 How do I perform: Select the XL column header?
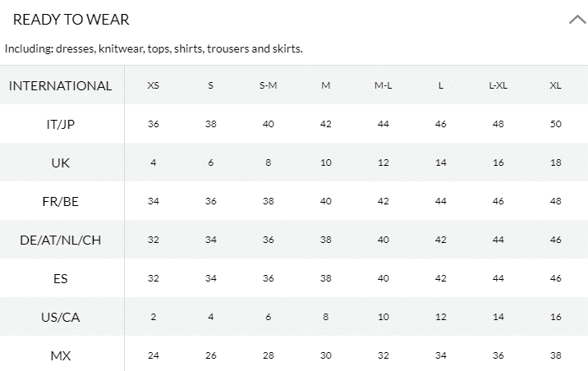coord(556,85)
